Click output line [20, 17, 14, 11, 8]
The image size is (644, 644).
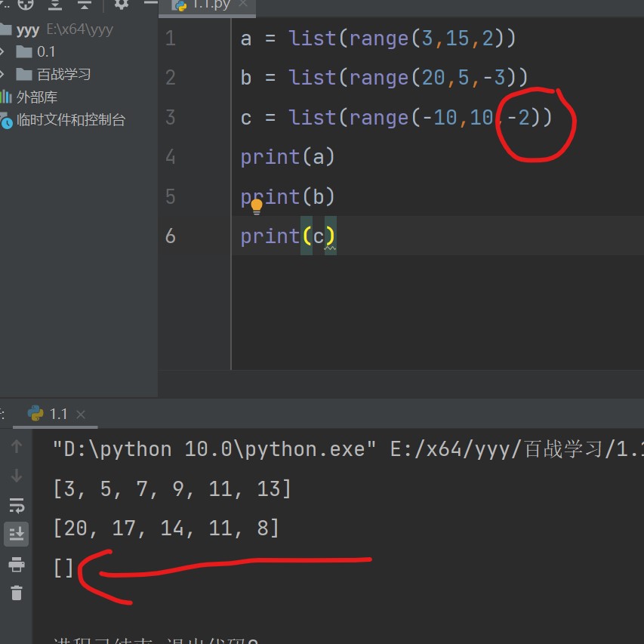(166, 528)
